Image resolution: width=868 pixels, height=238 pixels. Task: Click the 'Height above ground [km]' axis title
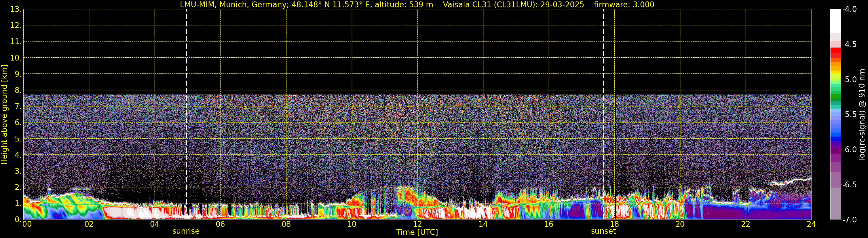(x=4, y=115)
